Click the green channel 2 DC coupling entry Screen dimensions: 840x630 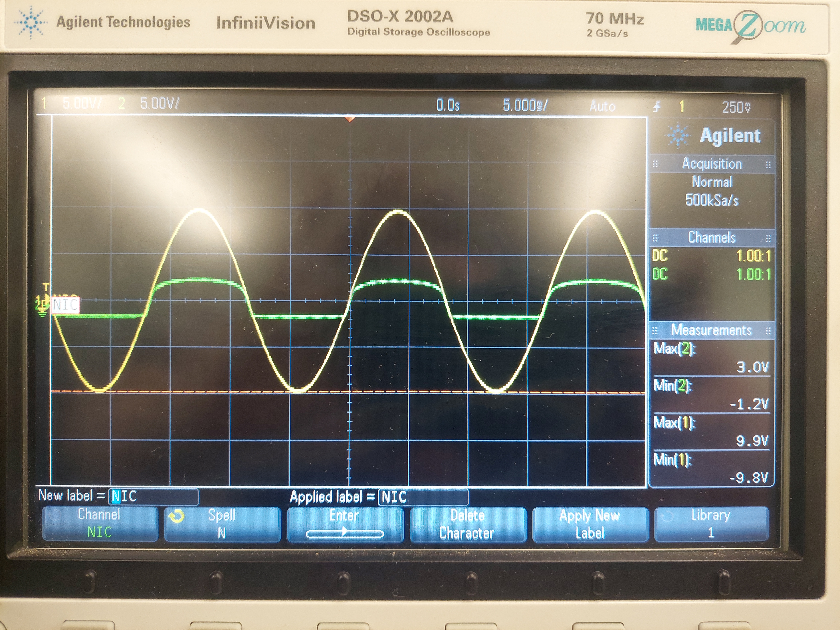pyautogui.click(x=660, y=274)
